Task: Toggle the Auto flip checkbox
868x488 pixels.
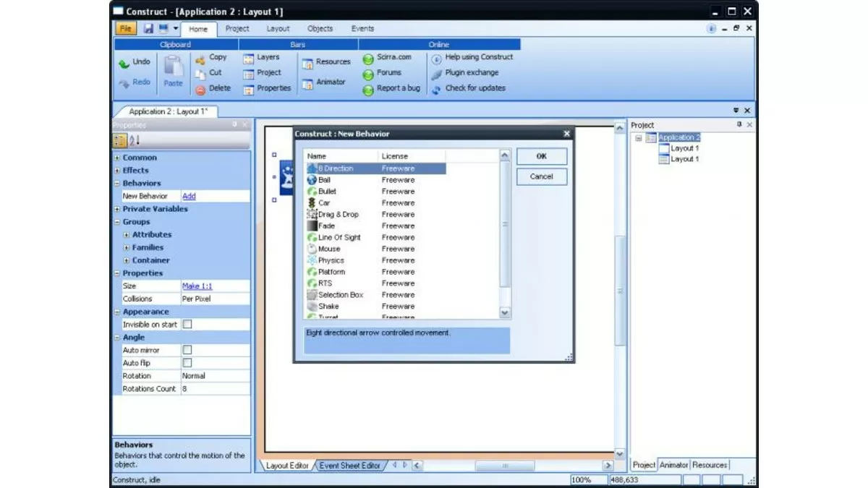Action: [x=187, y=363]
